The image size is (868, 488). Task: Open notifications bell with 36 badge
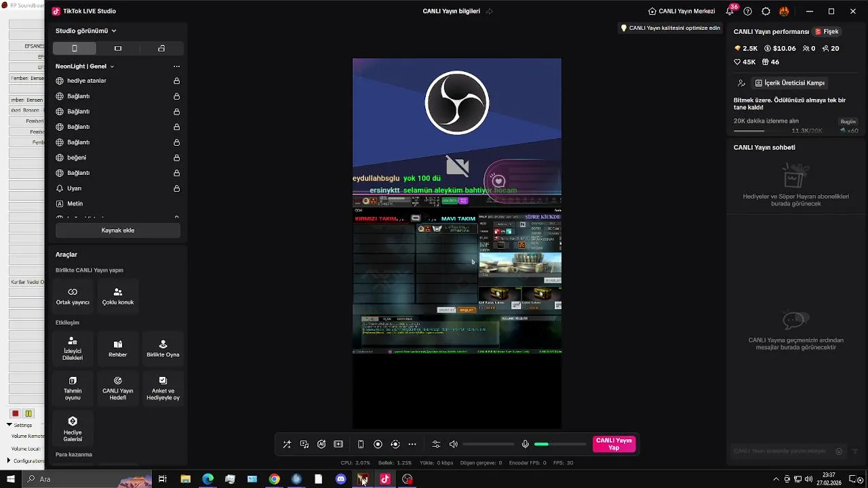(x=730, y=11)
